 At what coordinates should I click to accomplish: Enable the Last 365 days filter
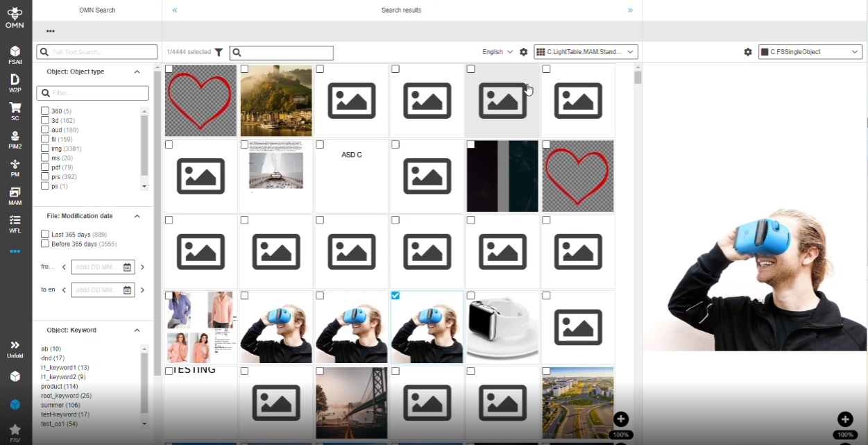(45, 235)
